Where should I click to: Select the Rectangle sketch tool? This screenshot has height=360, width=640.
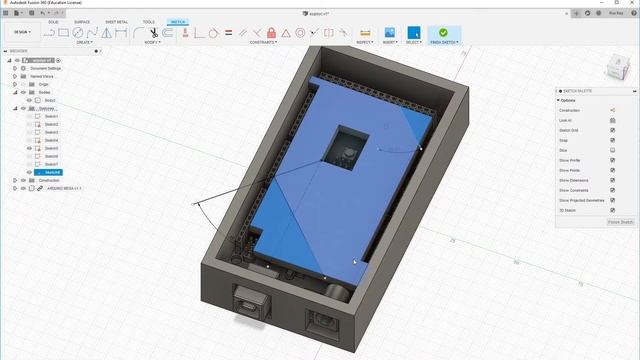(x=63, y=33)
